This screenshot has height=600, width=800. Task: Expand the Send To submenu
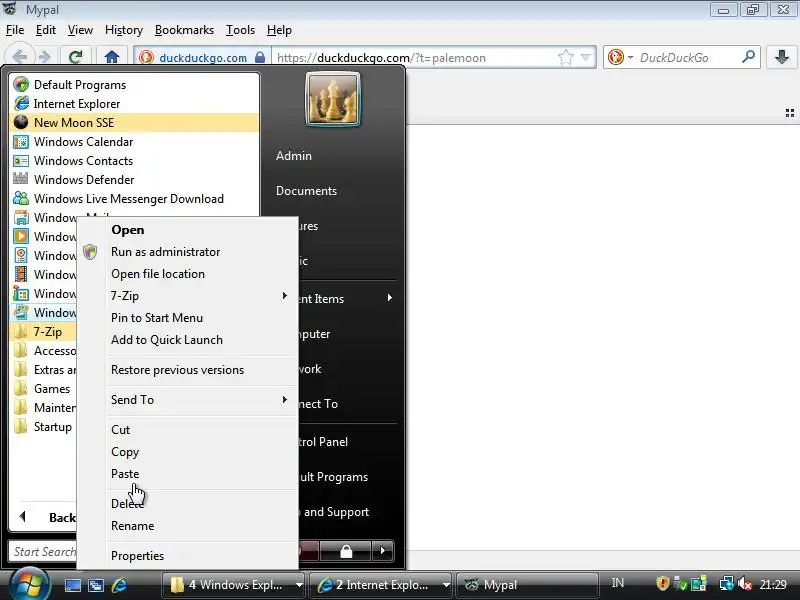pos(202,399)
